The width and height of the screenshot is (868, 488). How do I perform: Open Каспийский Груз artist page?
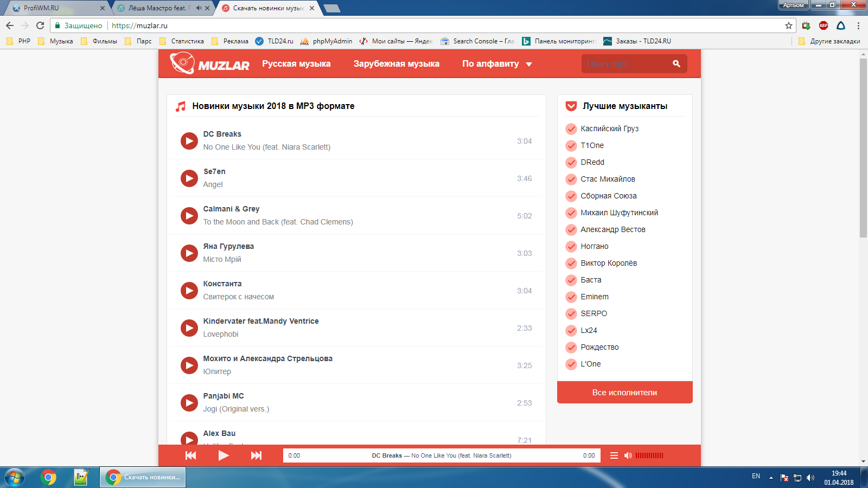(609, 129)
